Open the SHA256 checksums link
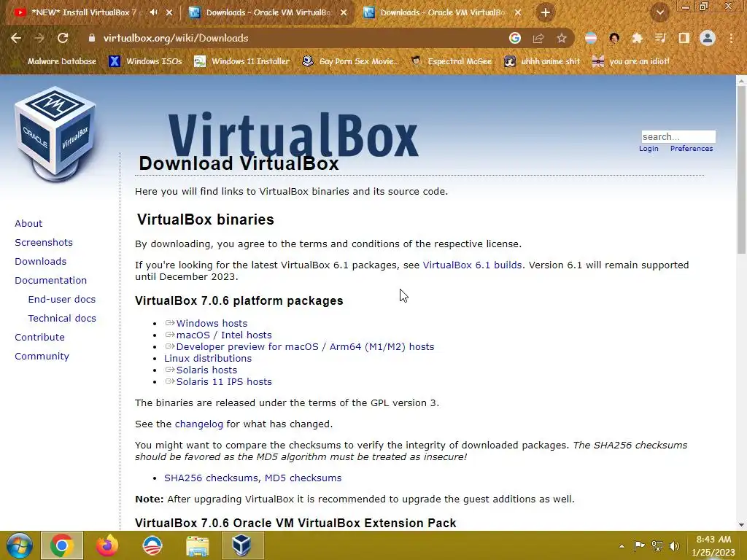Image resolution: width=747 pixels, height=560 pixels. (212, 478)
